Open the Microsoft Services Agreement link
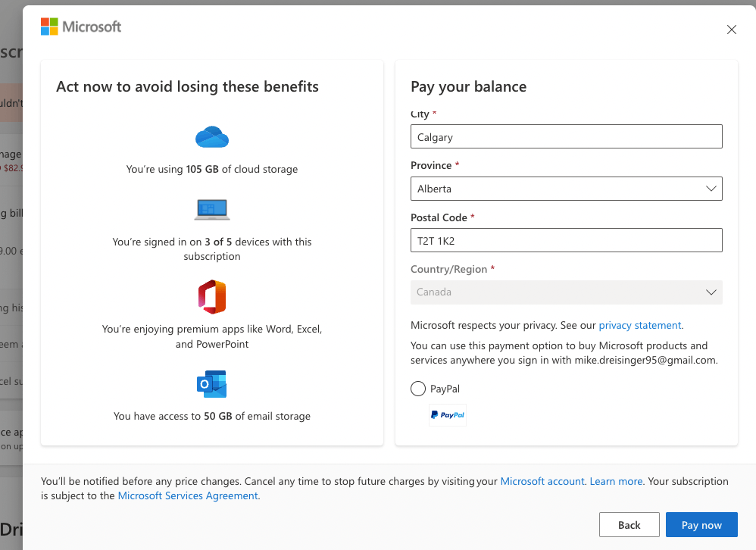 pos(188,495)
